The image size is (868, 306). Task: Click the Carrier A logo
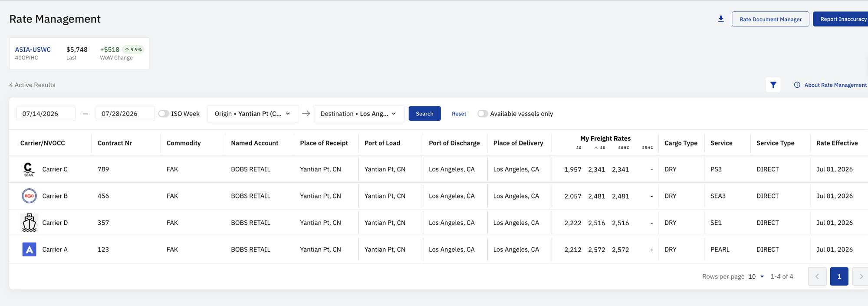[29, 250]
